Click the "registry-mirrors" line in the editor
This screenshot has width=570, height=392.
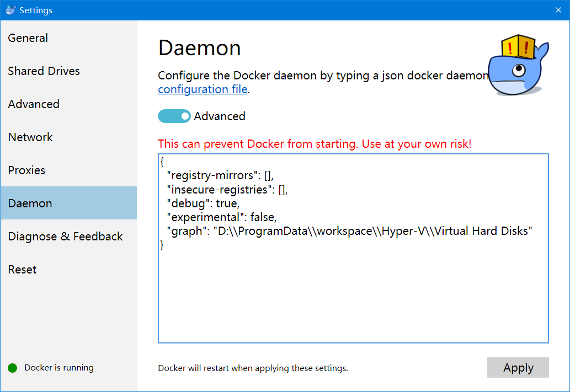(220, 175)
